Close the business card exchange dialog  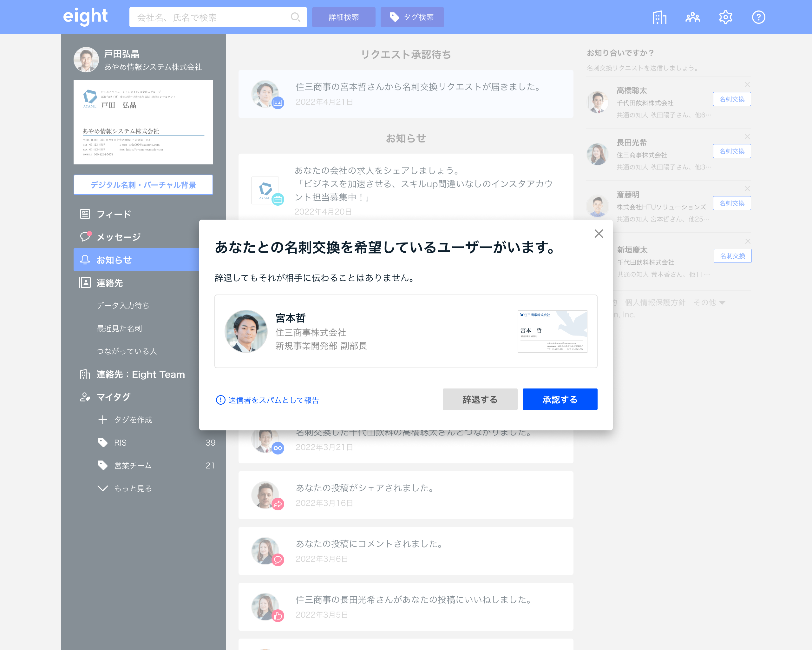click(x=599, y=234)
